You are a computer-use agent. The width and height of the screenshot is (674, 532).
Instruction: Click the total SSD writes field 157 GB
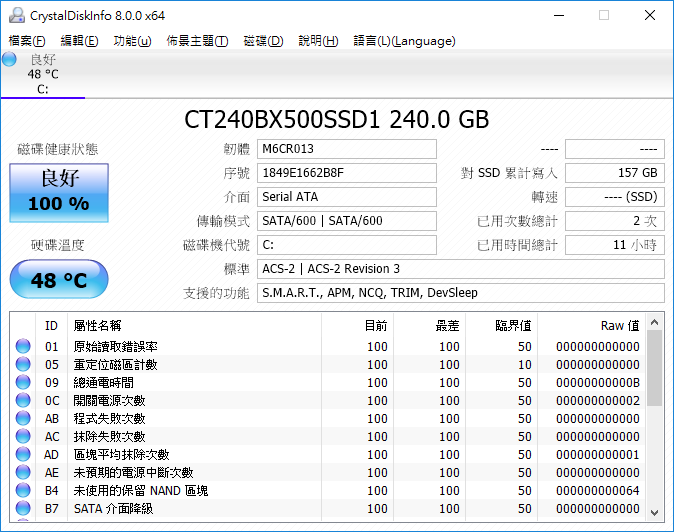(x=615, y=173)
